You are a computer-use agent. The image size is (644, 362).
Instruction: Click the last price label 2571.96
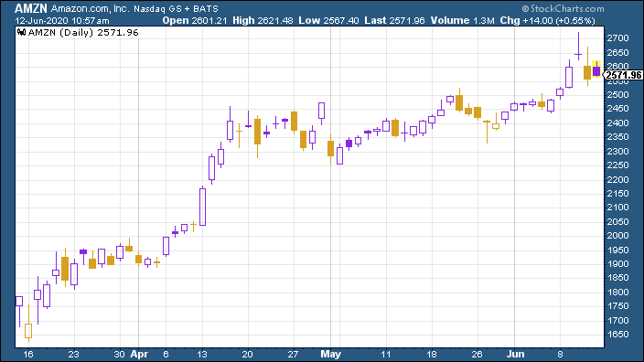[624, 75]
